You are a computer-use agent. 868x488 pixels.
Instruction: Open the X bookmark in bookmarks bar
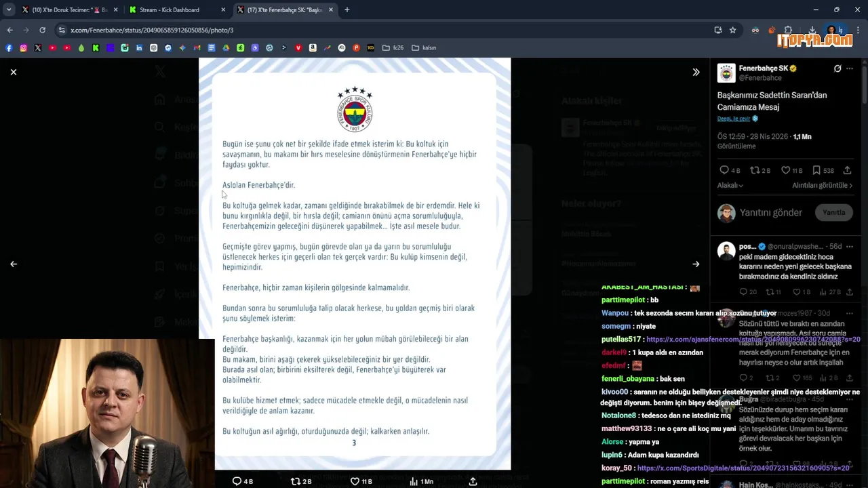(x=38, y=47)
